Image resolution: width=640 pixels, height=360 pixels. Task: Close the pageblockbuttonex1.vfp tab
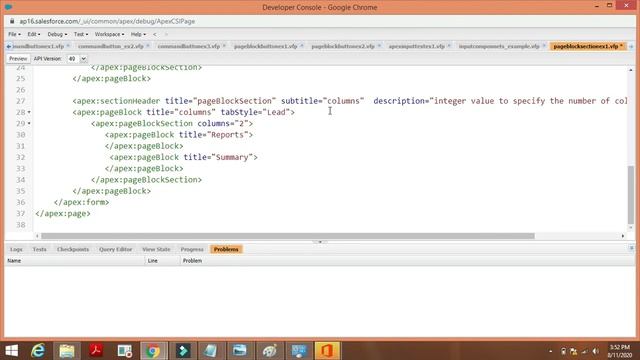[x=302, y=46]
